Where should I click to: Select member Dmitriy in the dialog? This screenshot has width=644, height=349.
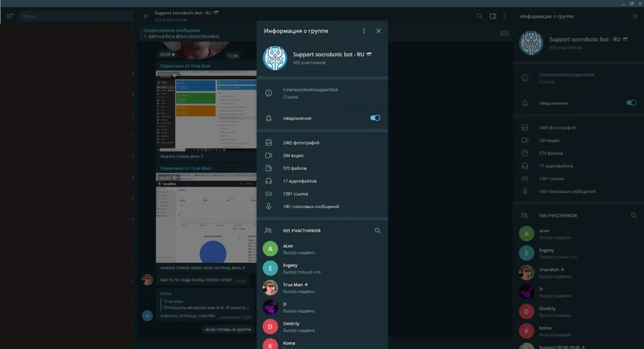point(322,326)
